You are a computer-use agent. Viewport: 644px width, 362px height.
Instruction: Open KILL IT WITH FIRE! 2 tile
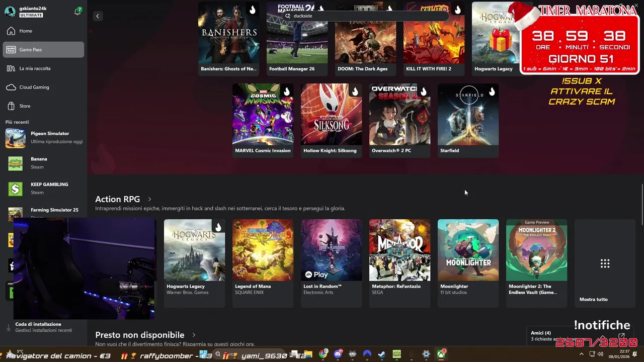(434, 39)
